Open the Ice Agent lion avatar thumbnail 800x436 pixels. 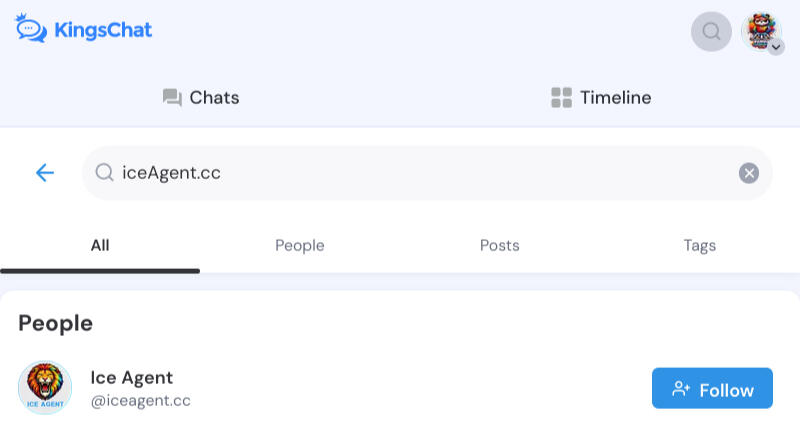45,388
